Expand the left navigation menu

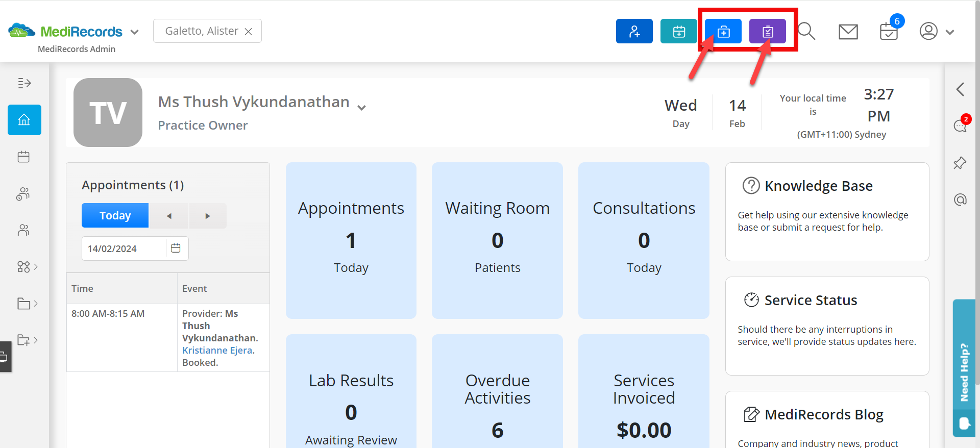pyautogui.click(x=24, y=83)
